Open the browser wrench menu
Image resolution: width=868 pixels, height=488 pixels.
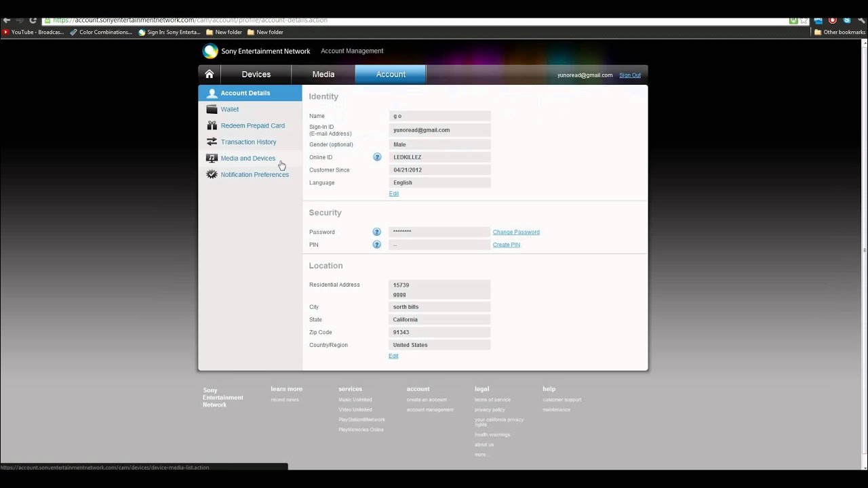(861, 20)
